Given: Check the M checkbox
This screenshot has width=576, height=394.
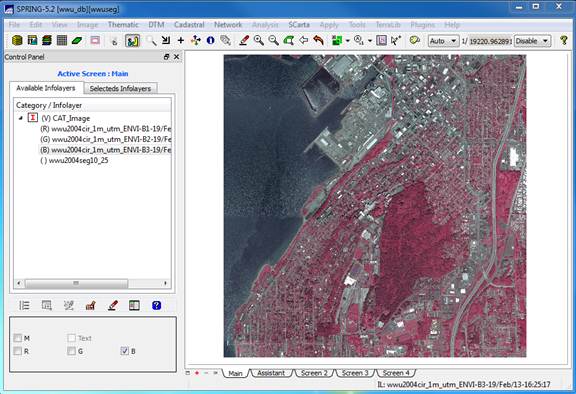Looking at the screenshot, I should click(x=17, y=338).
